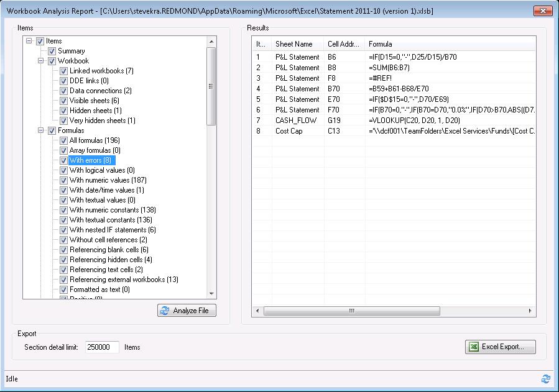Select Referencing text cells (2) item

coord(106,270)
